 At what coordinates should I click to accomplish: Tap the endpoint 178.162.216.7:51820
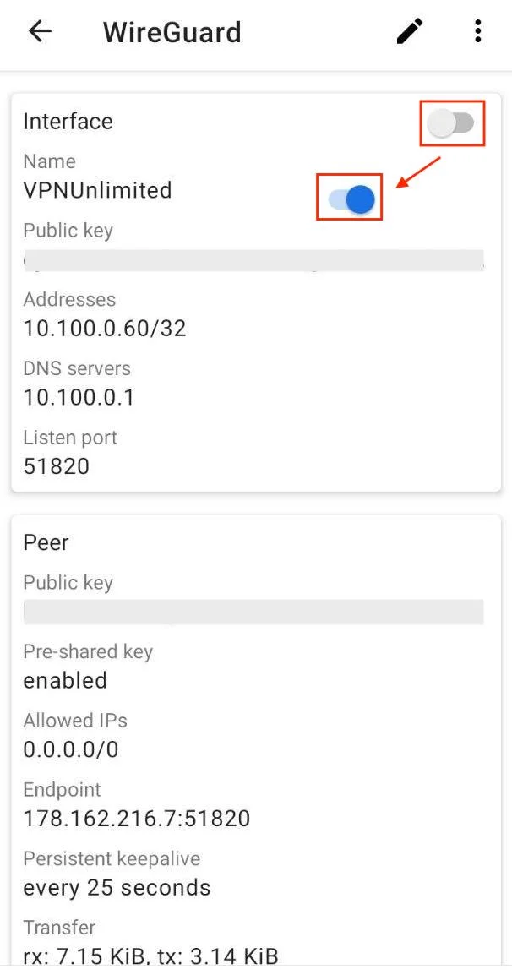tap(136, 818)
